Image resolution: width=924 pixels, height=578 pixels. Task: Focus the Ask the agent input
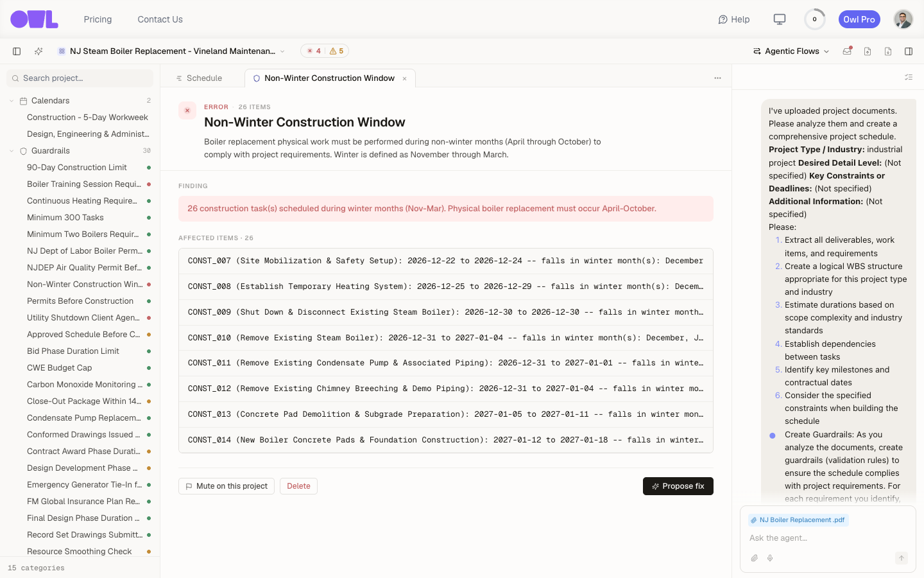tap(828, 538)
